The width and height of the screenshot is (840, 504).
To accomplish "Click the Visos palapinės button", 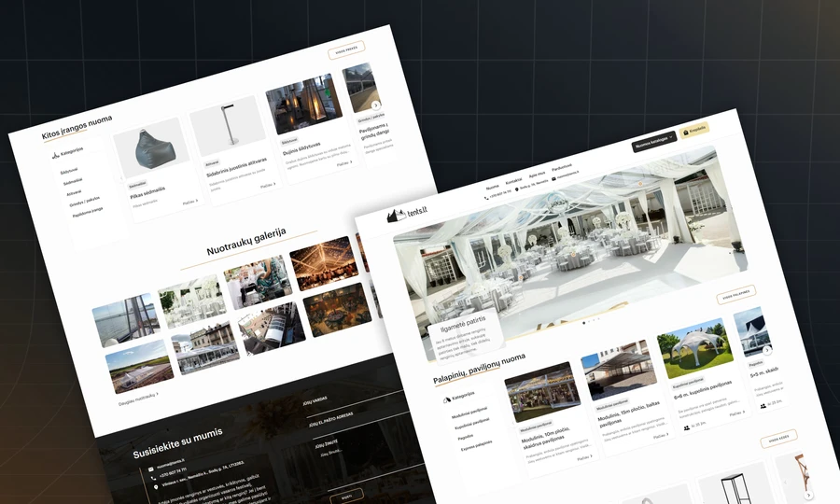I will pos(736,295).
